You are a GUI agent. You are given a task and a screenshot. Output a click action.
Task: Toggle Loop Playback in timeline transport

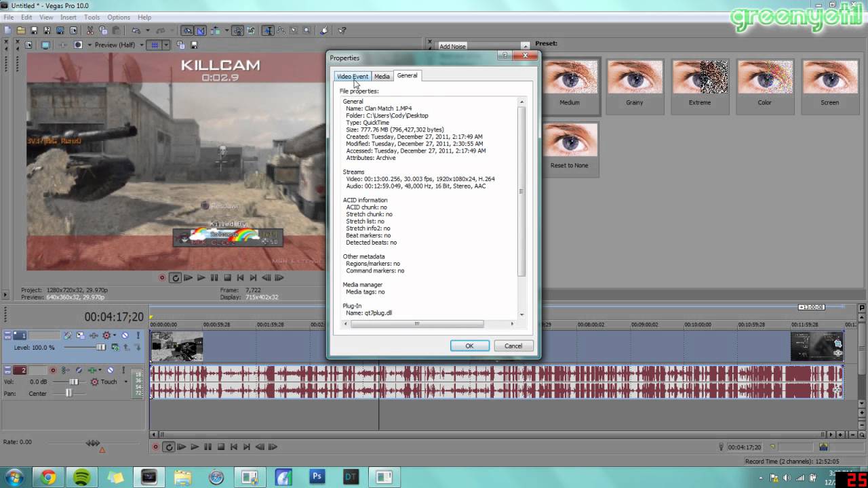pyautogui.click(x=168, y=447)
